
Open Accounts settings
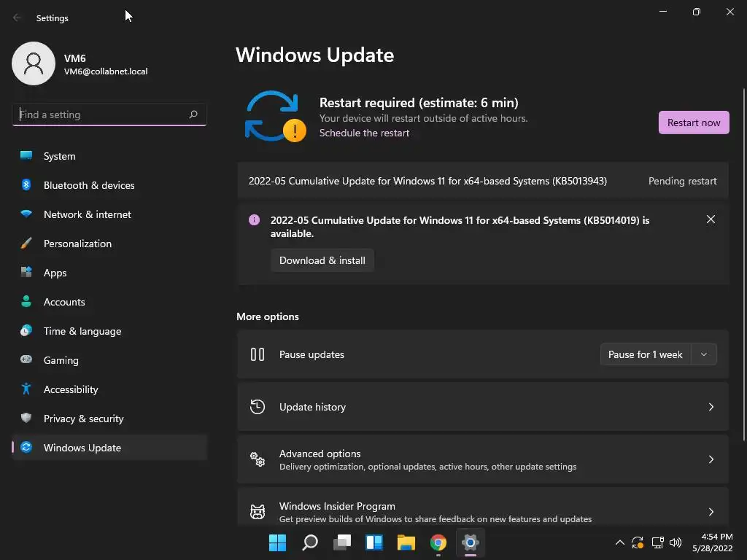tap(109, 301)
